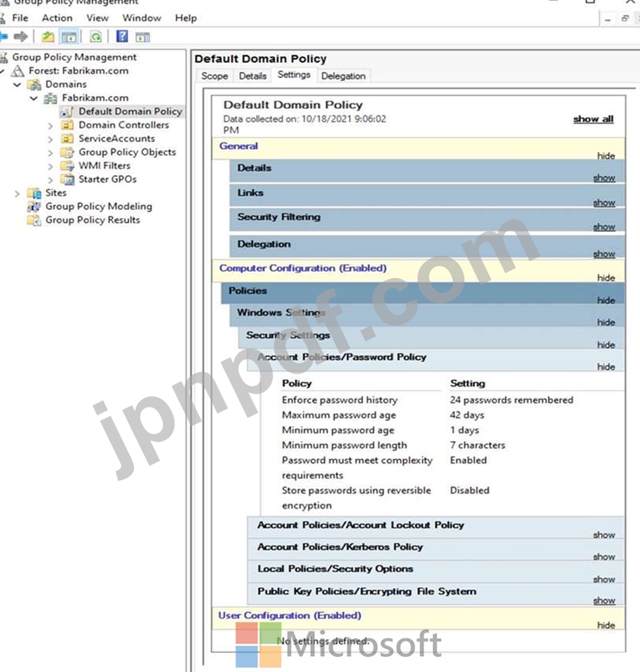Hide the Security Settings section
Image resolution: width=640 pixels, height=672 pixels.
coord(606,345)
